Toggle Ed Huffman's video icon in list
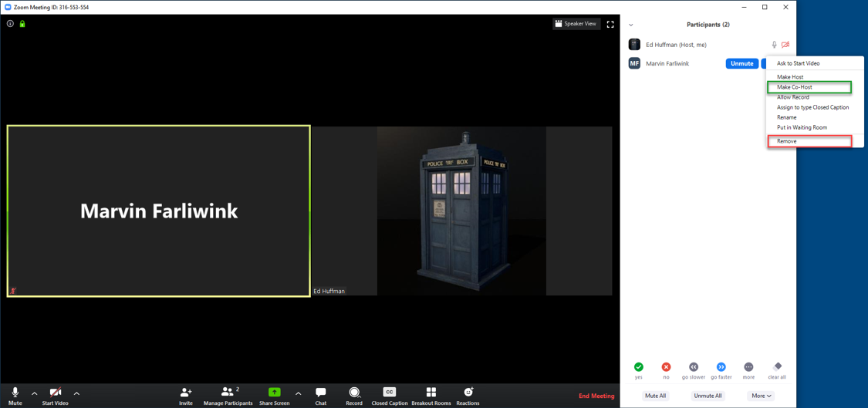The image size is (868, 408). pos(785,45)
